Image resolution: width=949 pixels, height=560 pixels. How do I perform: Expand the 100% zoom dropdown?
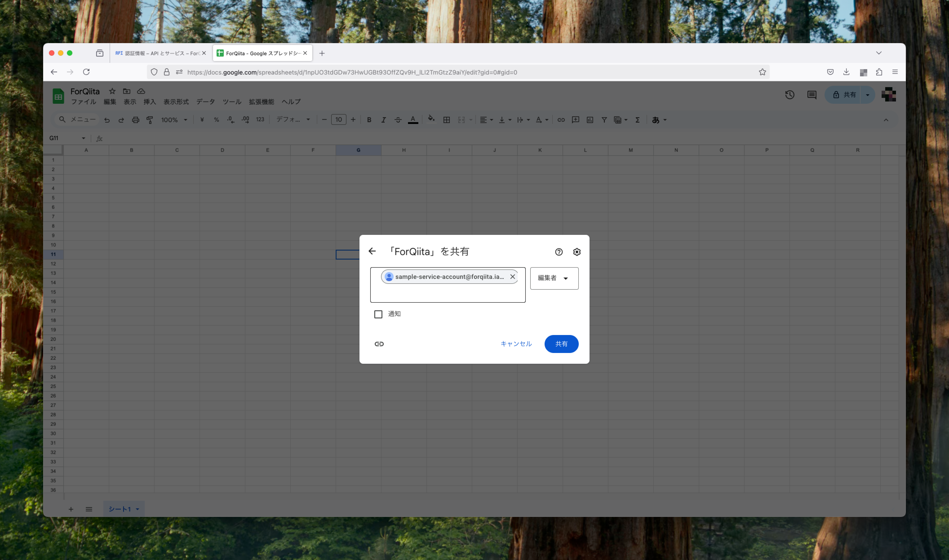click(x=174, y=120)
